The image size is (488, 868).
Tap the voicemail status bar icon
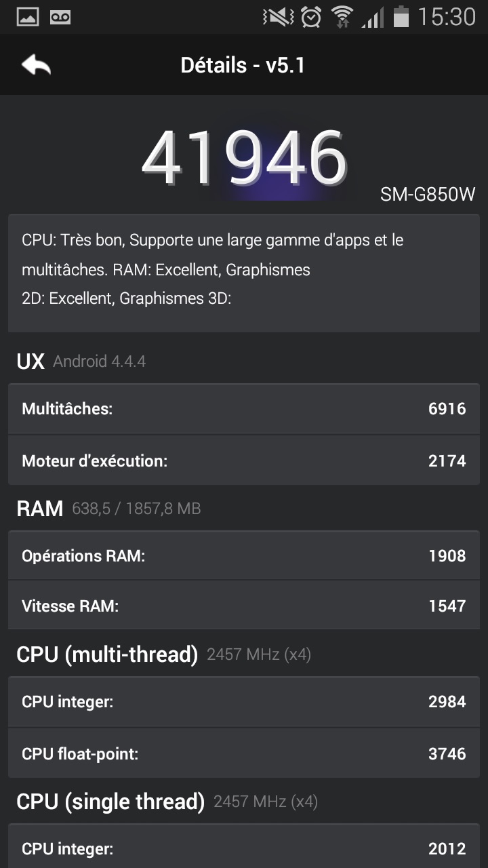click(60, 17)
